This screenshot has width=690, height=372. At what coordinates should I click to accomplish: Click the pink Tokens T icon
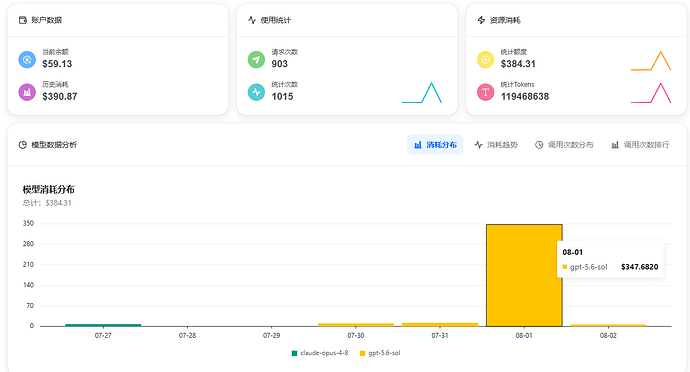(485, 92)
